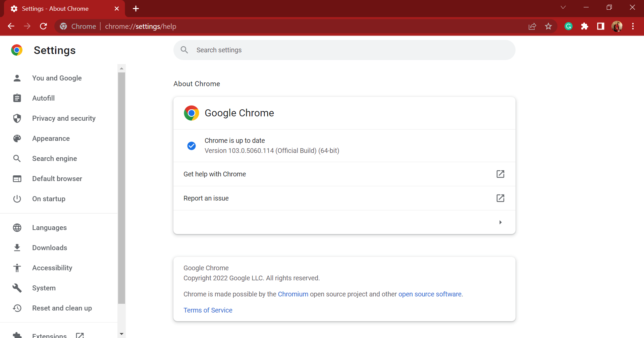Click the magnifier icon beside Search engine
Viewport: 644px width, 338px height.
(17, 159)
